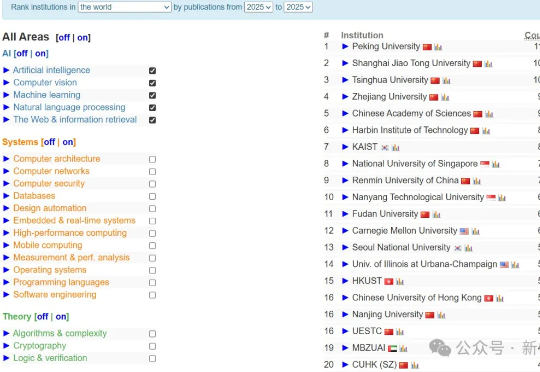Open chart icon for Shanghai Jiao Tong University
Screen dimensions: 540x372
(488, 64)
